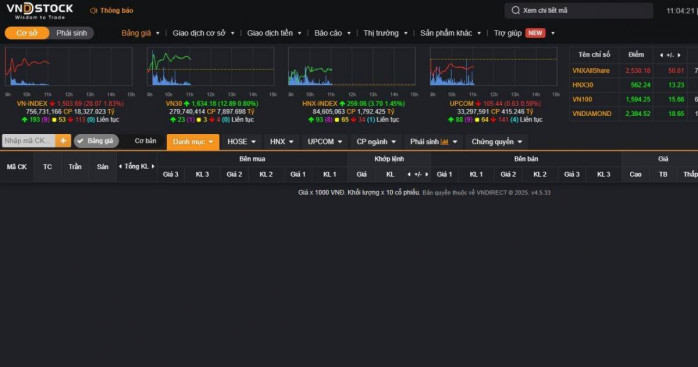Click the TB price column header
Image resolution: width=698 pixels, height=367 pixels.
663,175
